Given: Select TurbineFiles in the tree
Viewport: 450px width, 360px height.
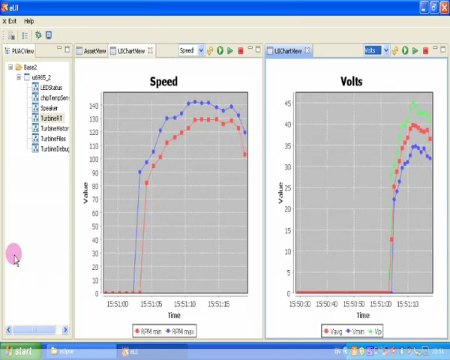Looking at the screenshot, I should point(53,139).
